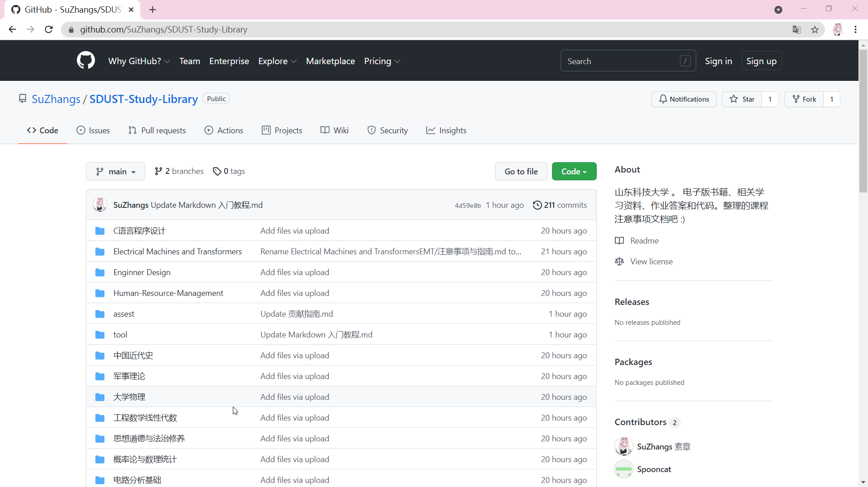
Task: Translate the page via address bar icon
Action: click(797, 29)
